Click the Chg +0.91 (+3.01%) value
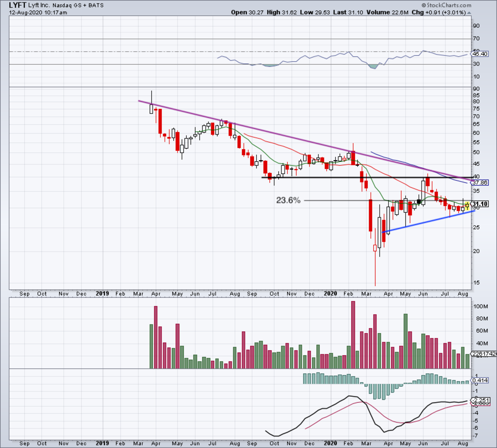This screenshot has height=448, width=497. click(439, 12)
